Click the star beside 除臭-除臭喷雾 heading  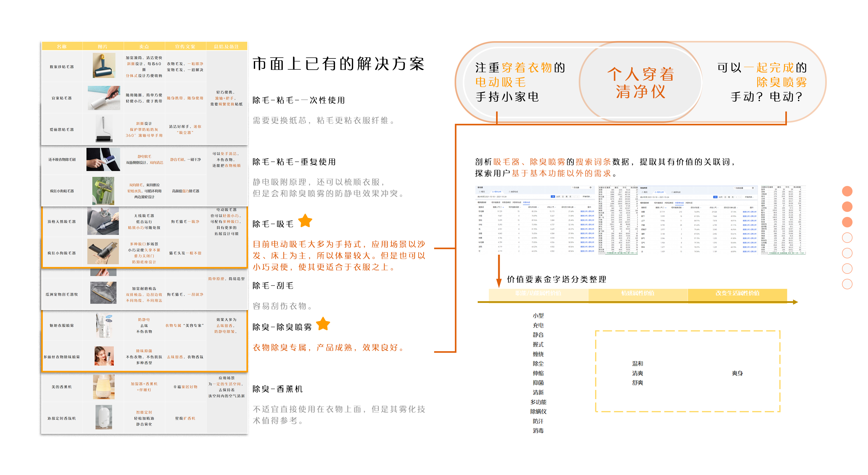[323, 324]
